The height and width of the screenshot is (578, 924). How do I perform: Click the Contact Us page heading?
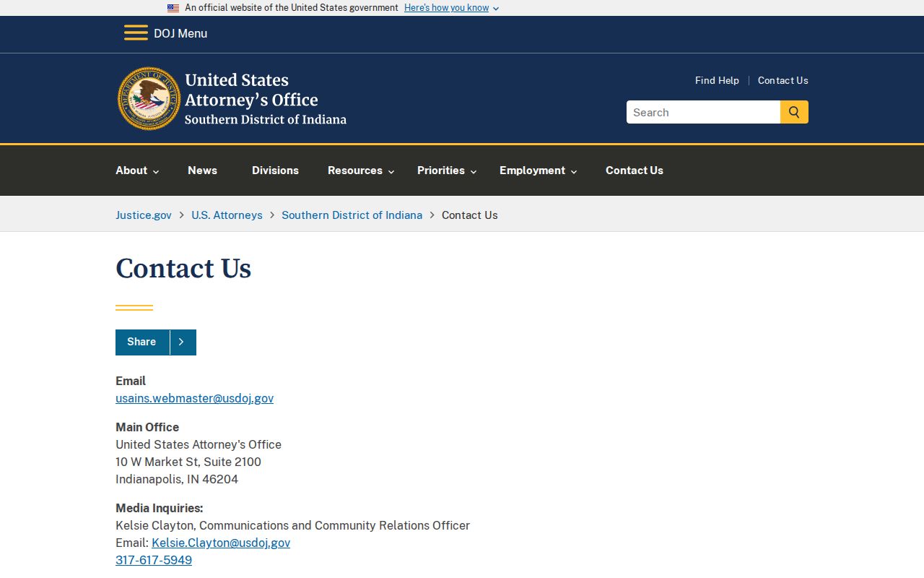[183, 268]
